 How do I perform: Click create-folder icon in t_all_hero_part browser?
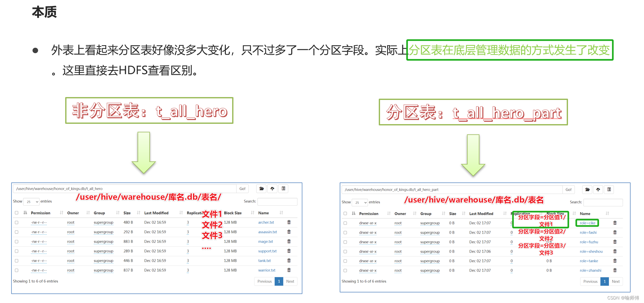(587, 190)
